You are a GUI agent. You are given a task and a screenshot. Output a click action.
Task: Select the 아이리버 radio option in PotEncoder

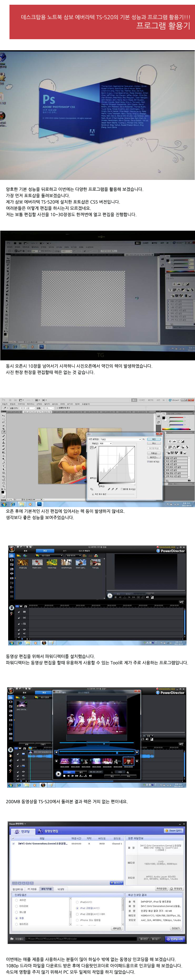click(16, 906)
